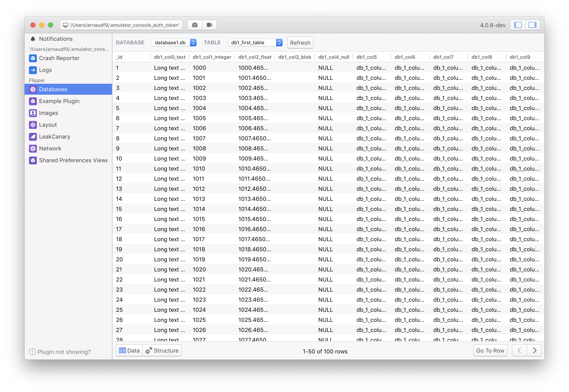Click the Notifications bell icon
Viewport: 569px width, 392px height.
click(33, 39)
